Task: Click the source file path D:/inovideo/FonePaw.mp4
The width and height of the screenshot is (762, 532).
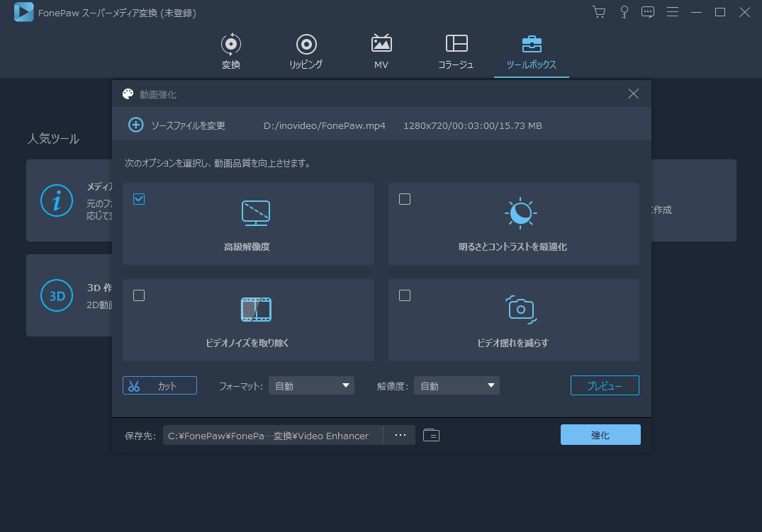Action: 325,126
